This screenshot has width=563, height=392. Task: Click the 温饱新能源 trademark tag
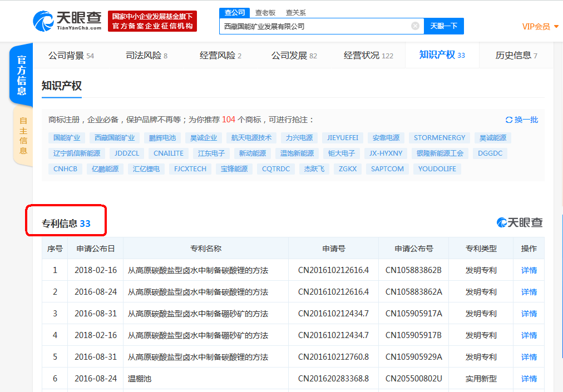click(x=297, y=153)
